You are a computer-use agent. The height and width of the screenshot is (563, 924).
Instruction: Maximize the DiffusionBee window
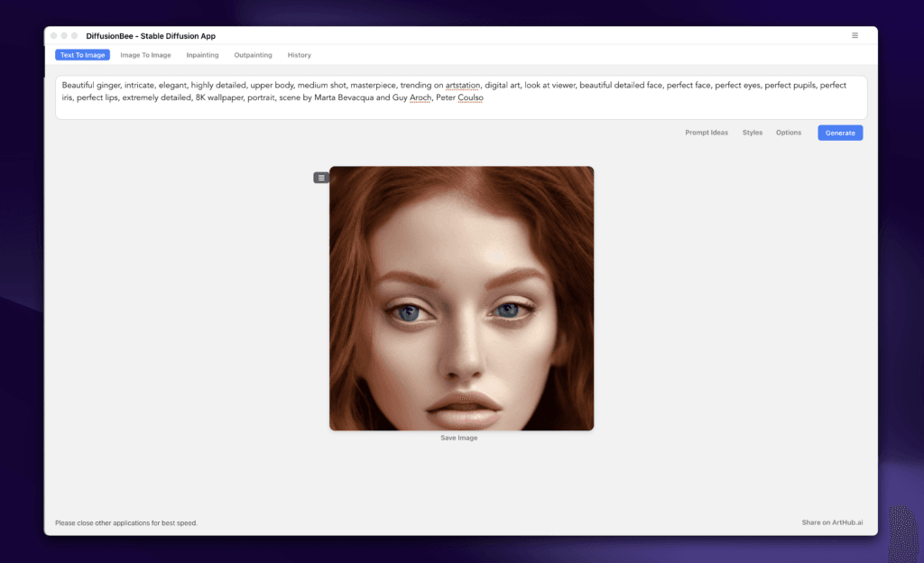pos(74,35)
